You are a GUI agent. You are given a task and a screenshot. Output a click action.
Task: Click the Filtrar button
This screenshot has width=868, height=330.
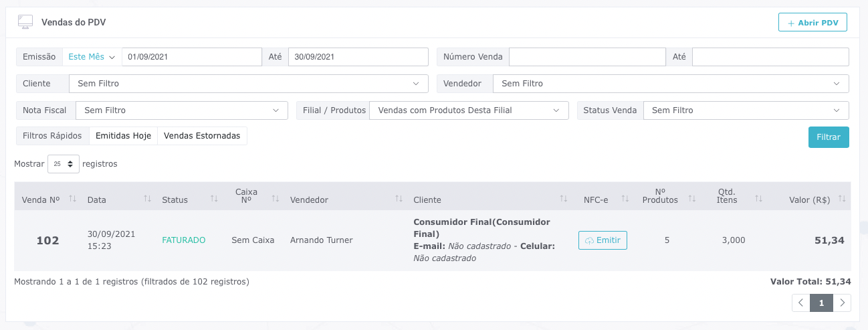[829, 137]
